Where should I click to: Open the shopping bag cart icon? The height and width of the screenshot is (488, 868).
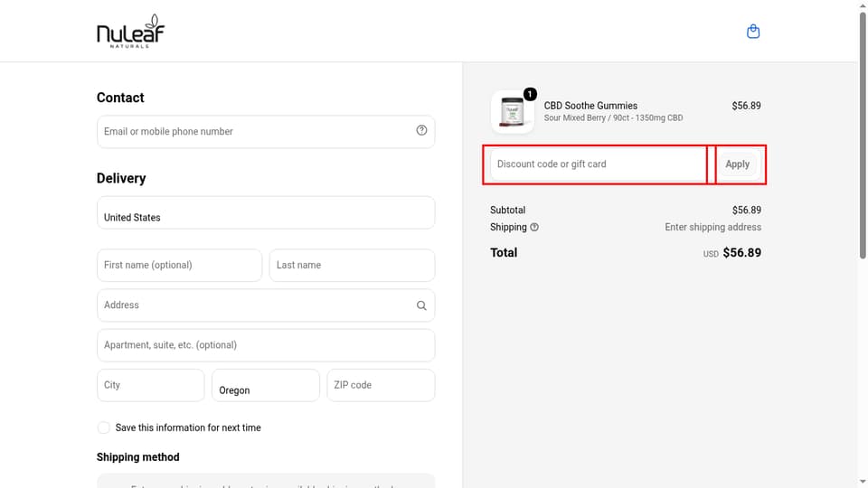(x=753, y=32)
